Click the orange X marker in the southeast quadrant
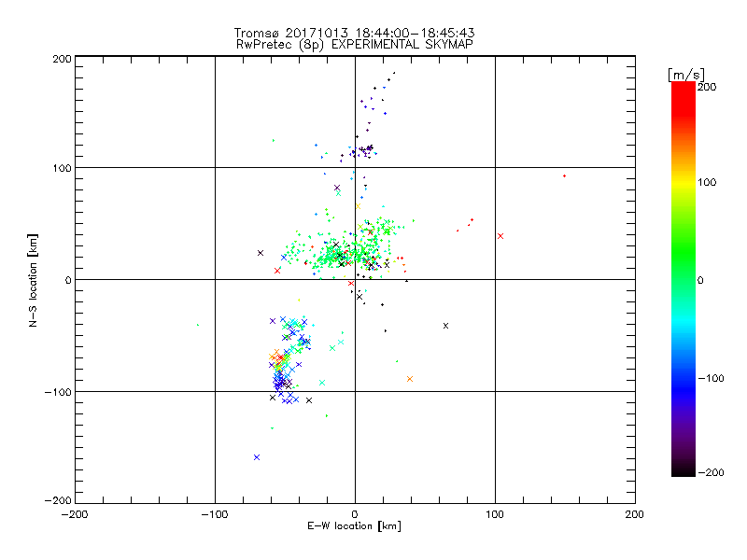 pyautogui.click(x=410, y=379)
